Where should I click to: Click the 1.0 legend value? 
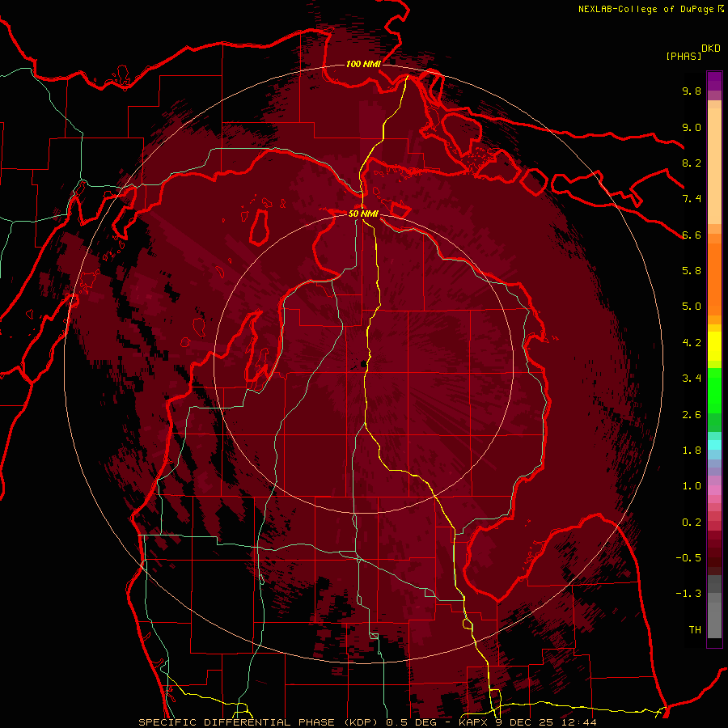pos(692,486)
